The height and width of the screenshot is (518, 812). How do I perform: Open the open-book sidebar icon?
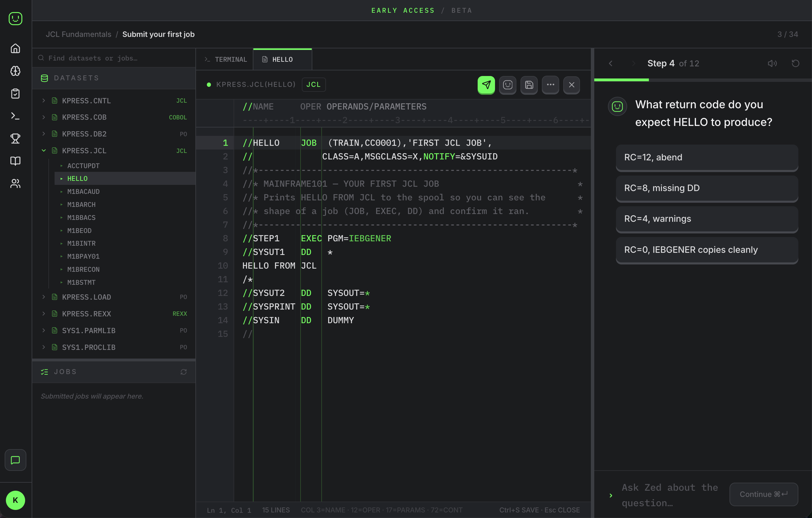click(15, 161)
